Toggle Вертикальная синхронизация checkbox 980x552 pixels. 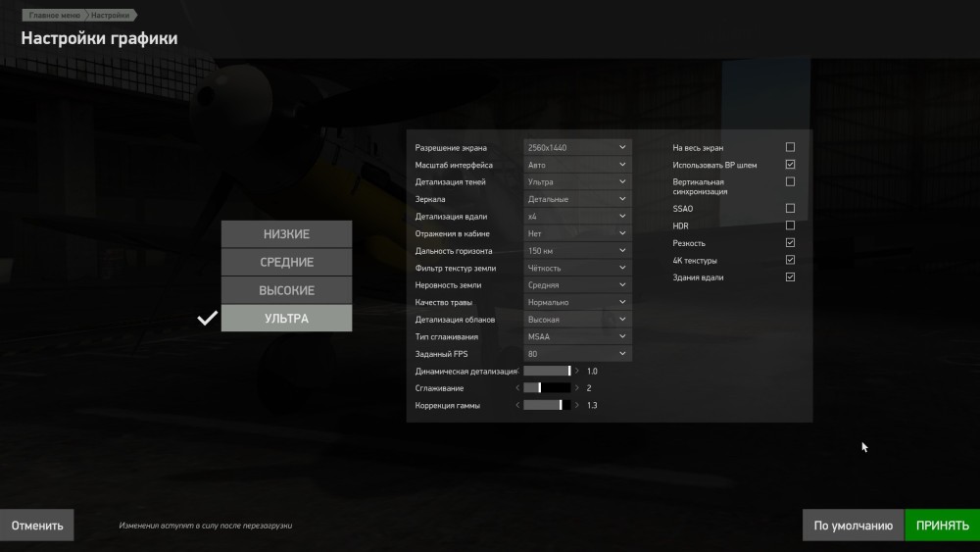(790, 182)
